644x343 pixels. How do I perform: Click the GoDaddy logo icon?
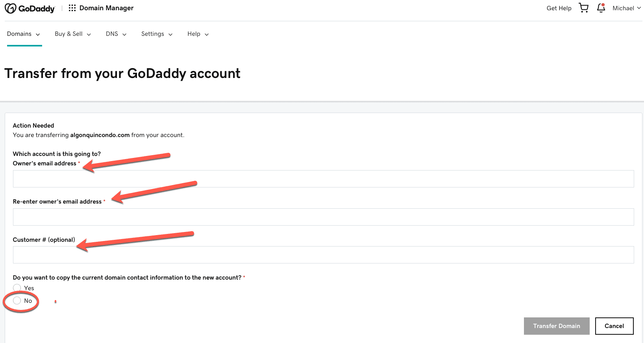11,8
